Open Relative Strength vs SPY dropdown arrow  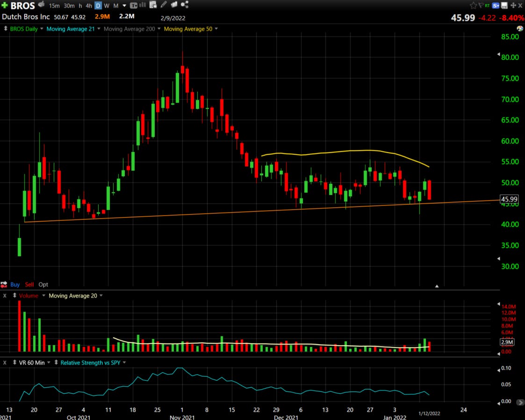(124, 362)
